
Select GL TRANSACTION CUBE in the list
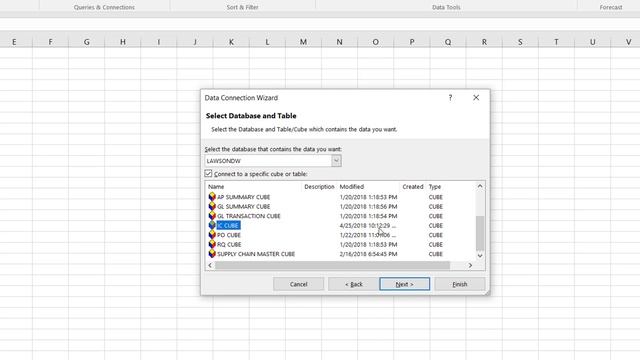point(249,216)
